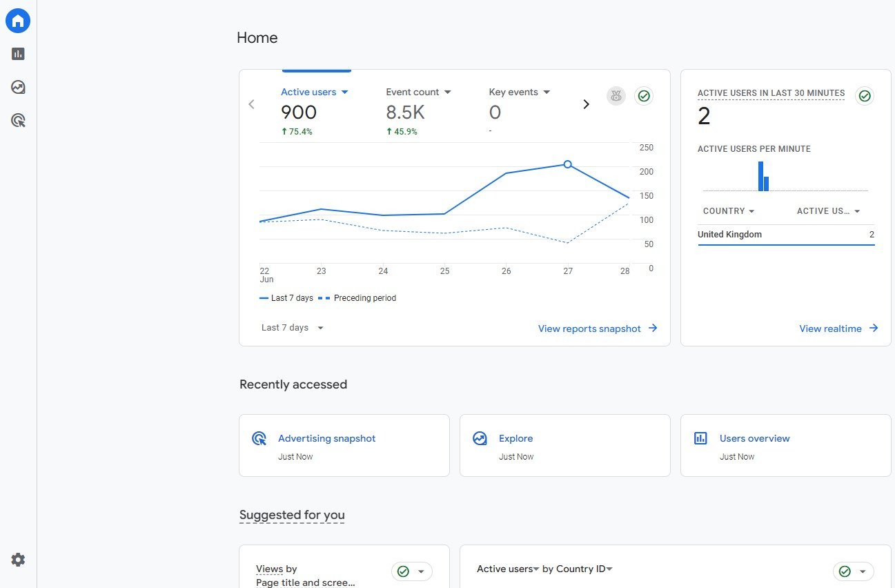The width and height of the screenshot is (895, 588).
Task: Open the Advertising snapshot recent card
Action: click(344, 445)
